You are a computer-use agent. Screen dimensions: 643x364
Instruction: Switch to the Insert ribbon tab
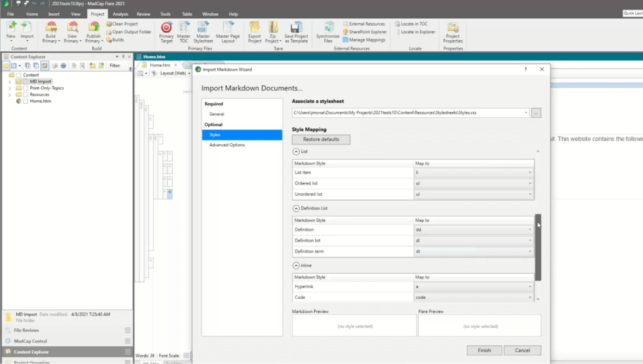point(54,14)
